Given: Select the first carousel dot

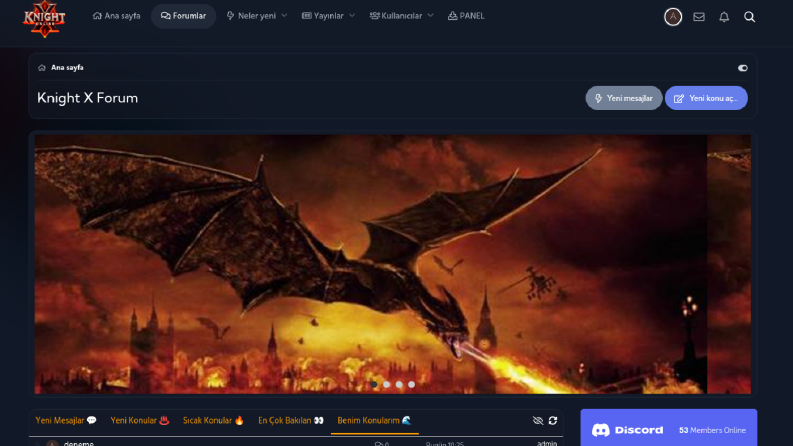Looking at the screenshot, I should 374,384.
